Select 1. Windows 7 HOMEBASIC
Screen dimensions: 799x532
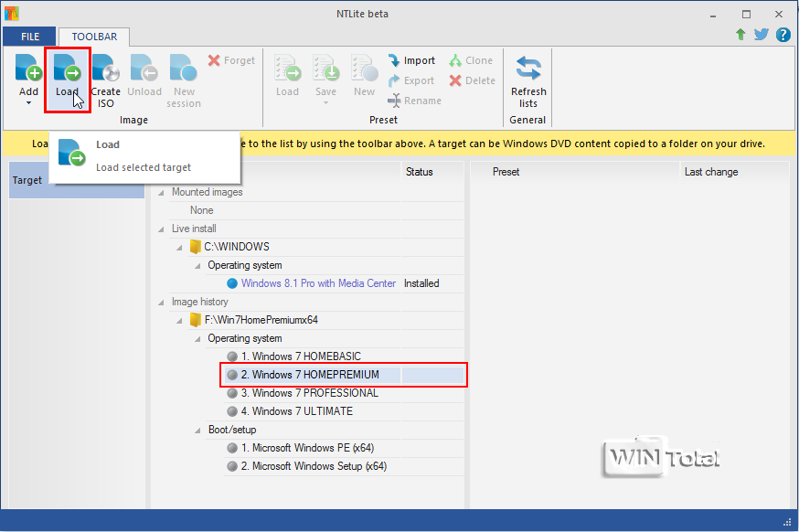[301, 356]
